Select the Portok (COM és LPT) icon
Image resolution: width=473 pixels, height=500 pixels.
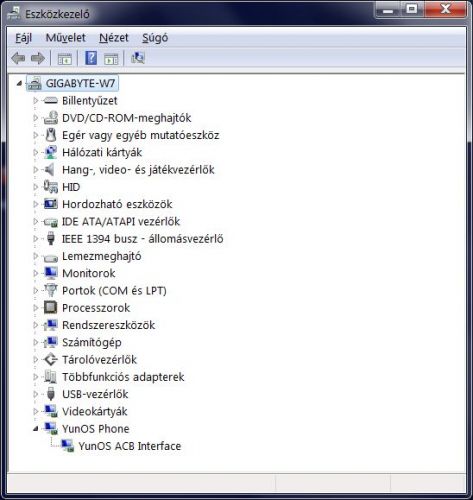(51, 290)
